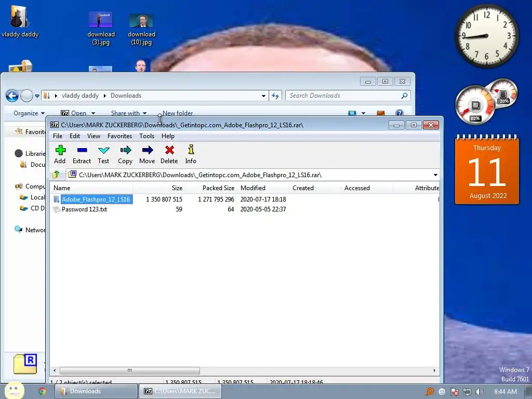This screenshot has height=399, width=532.
Task: Click the orange calendar gadget
Action: [487, 170]
